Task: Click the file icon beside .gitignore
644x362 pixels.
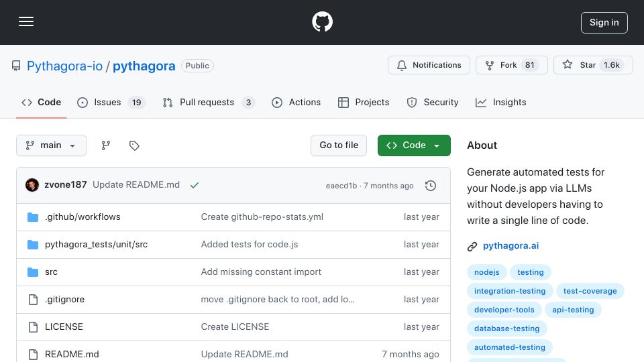Action: pyautogui.click(x=33, y=300)
